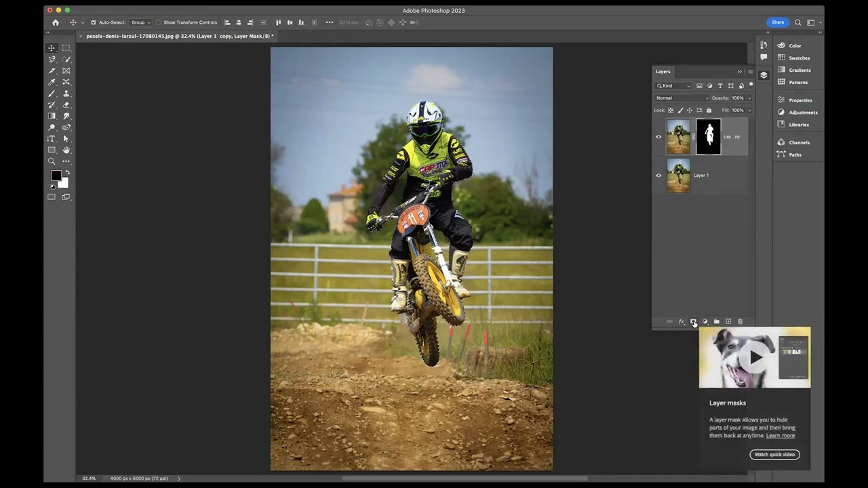Click the foreground color swatch
Viewport: 868px width, 488px height.
56,176
